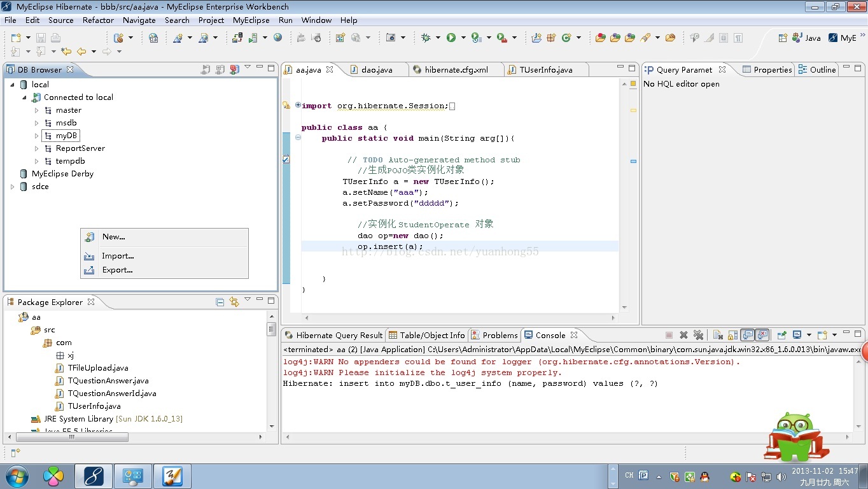
Task: Expand the sdce connection node
Action: click(x=12, y=187)
